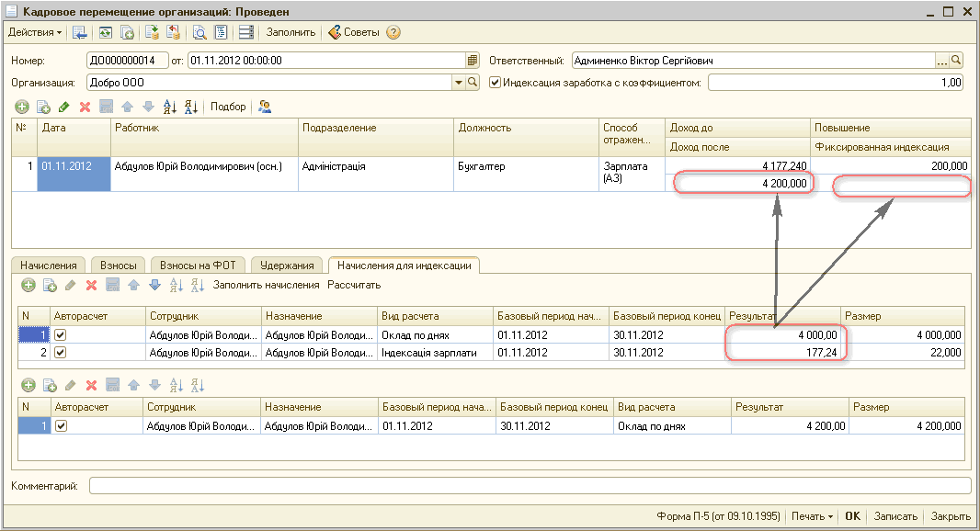This screenshot has width=980, height=531.
Task: Add a new row in employee table toolbar
Action: (x=22, y=107)
